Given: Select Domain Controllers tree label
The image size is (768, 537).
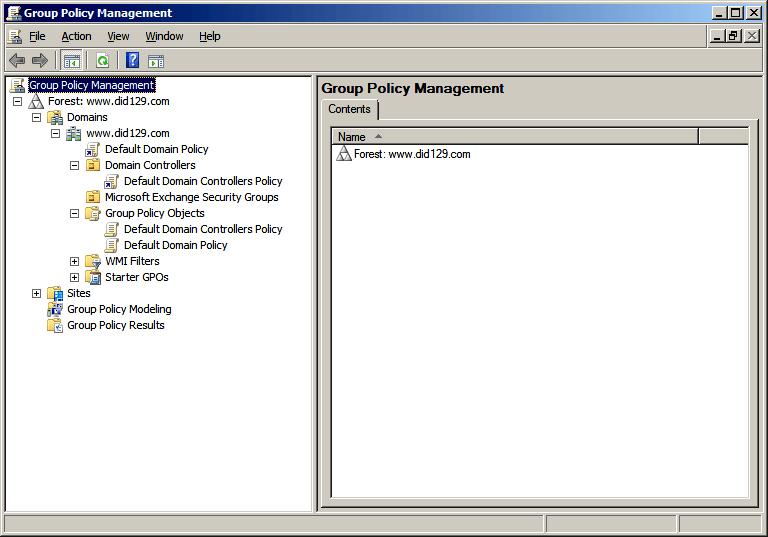Looking at the screenshot, I should point(150,166).
